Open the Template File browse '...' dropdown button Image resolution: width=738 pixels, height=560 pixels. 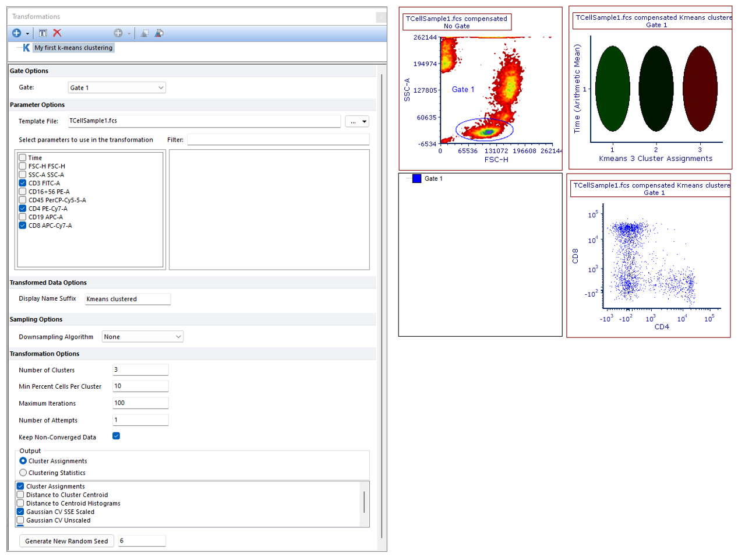[357, 121]
